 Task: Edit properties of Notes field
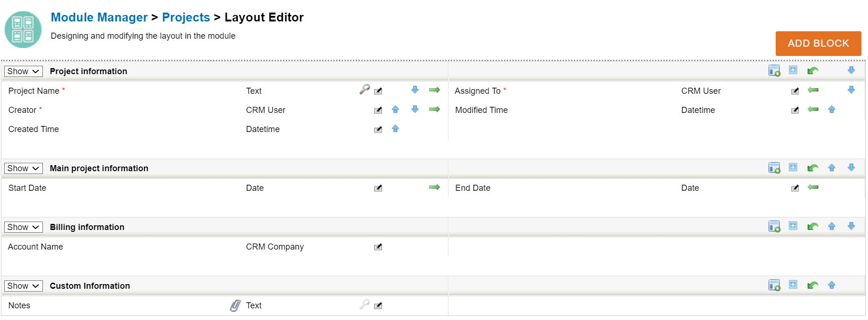tap(378, 306)
